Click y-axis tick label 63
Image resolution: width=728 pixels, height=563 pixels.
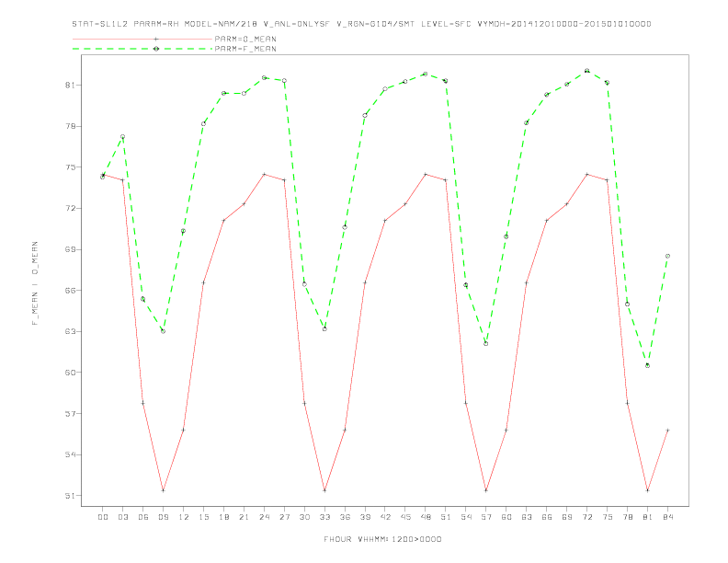(70, 332)
